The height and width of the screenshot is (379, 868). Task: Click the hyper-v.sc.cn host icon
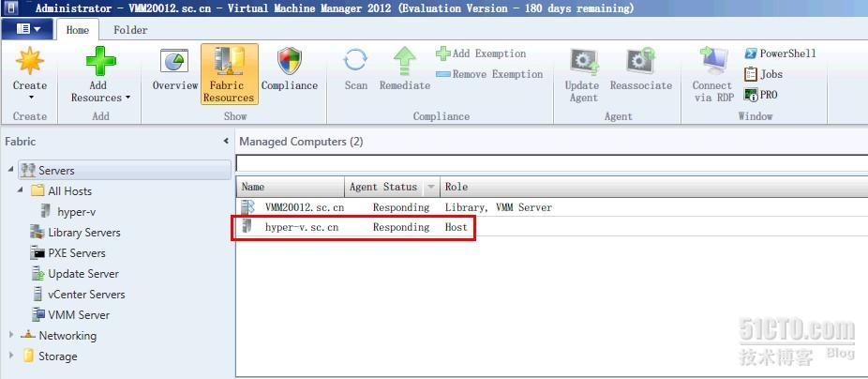coord(247,226)
